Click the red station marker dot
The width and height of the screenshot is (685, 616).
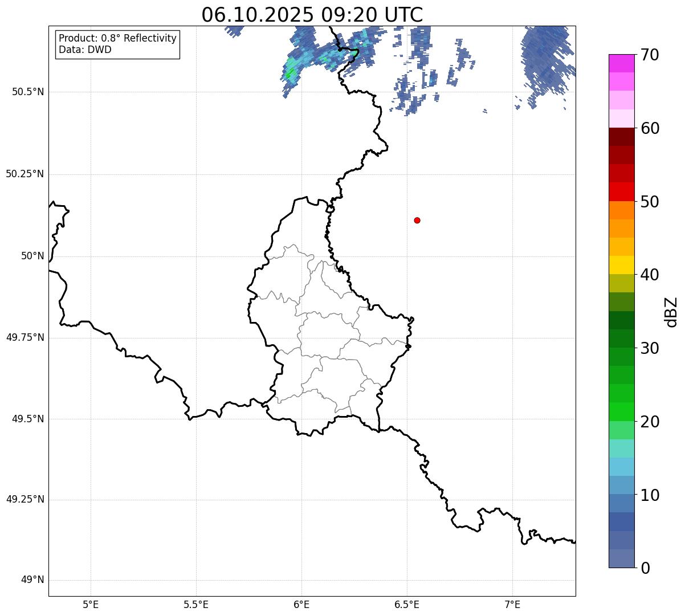point(417,220)
